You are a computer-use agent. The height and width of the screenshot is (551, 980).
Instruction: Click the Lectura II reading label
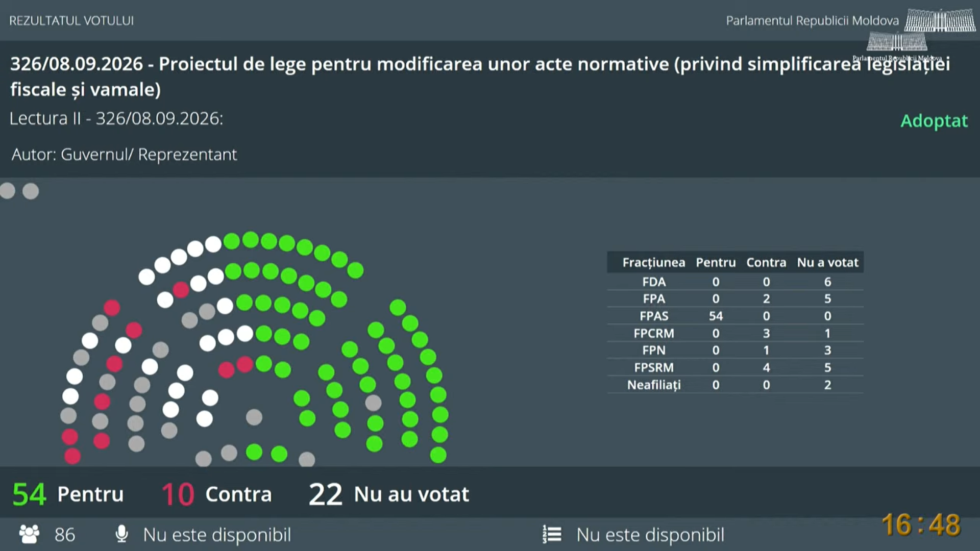pyautogui.click(x=116, y=118)
